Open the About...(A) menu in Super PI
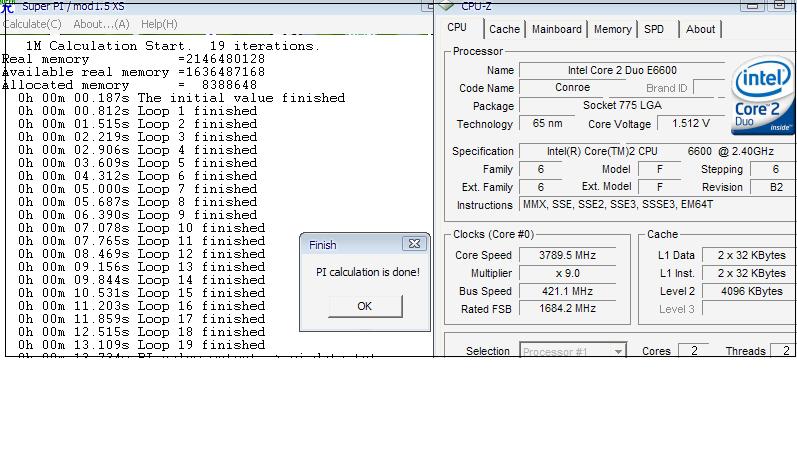The image size is (797, 450). (x=101, y=24)
